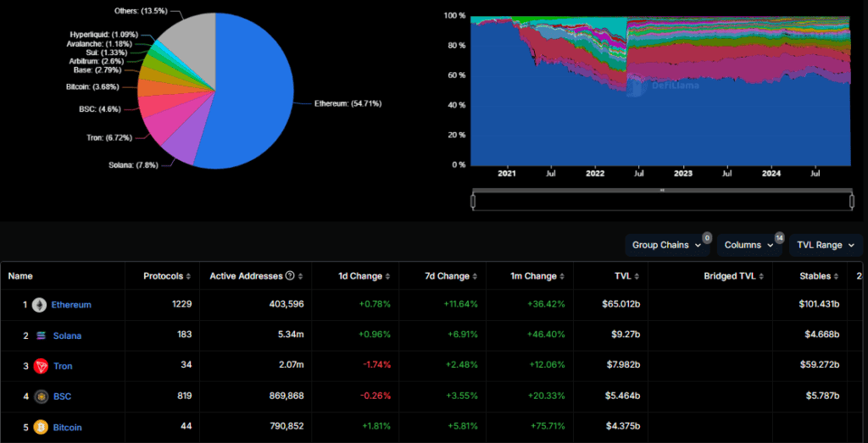Open the Columns dropdown
This screenshot has width=868, height=443.
748,245
